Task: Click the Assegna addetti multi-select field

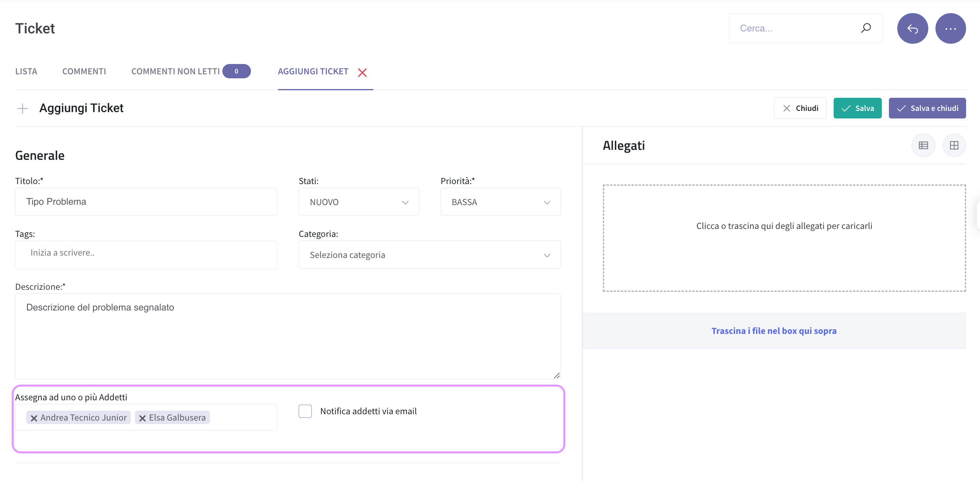Action: pos(146,417)
